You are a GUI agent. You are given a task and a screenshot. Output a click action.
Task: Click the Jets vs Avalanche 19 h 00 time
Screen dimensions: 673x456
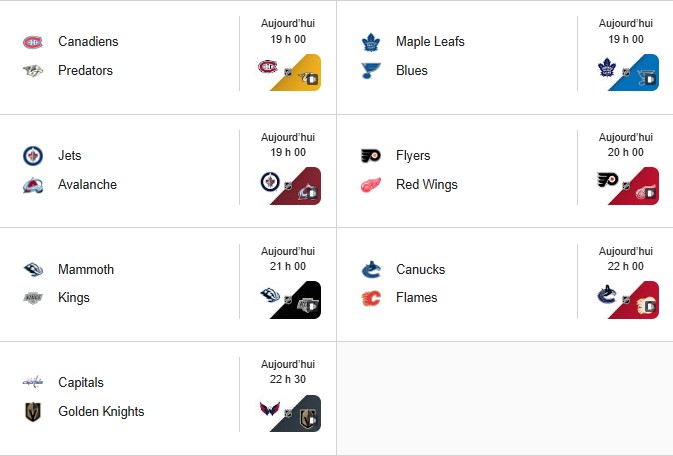[x=288, y=152]
